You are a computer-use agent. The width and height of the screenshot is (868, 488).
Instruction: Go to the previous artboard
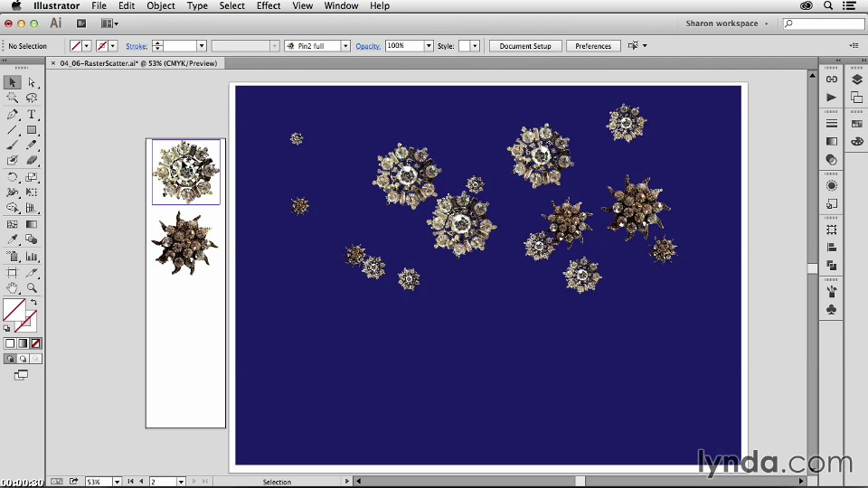pyautogui.click(x=141, y=482)
